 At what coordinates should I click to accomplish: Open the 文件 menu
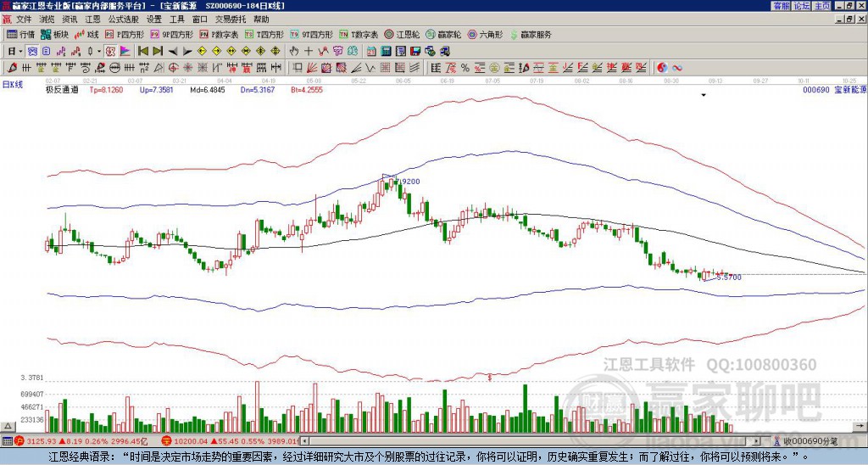point(24,20)
